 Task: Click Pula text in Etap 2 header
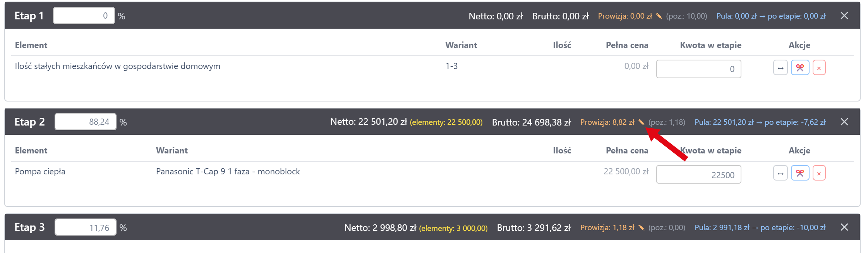click(760, 122)
